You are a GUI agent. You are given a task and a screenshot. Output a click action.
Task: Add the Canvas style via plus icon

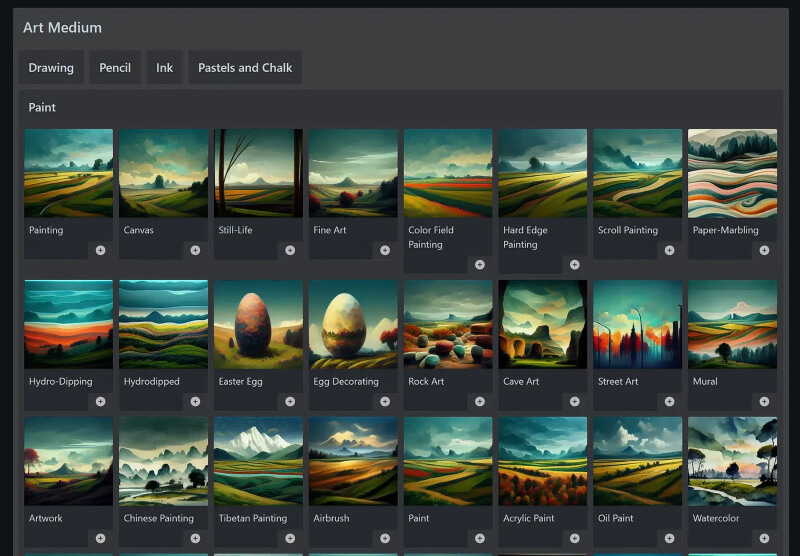pos(195,250)
